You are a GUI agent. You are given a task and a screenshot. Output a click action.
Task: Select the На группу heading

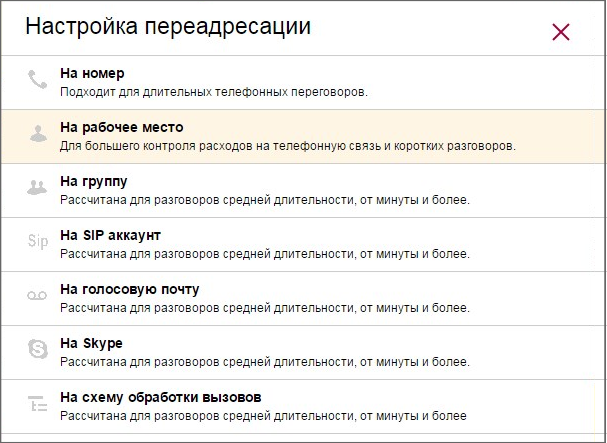(94, 182)
